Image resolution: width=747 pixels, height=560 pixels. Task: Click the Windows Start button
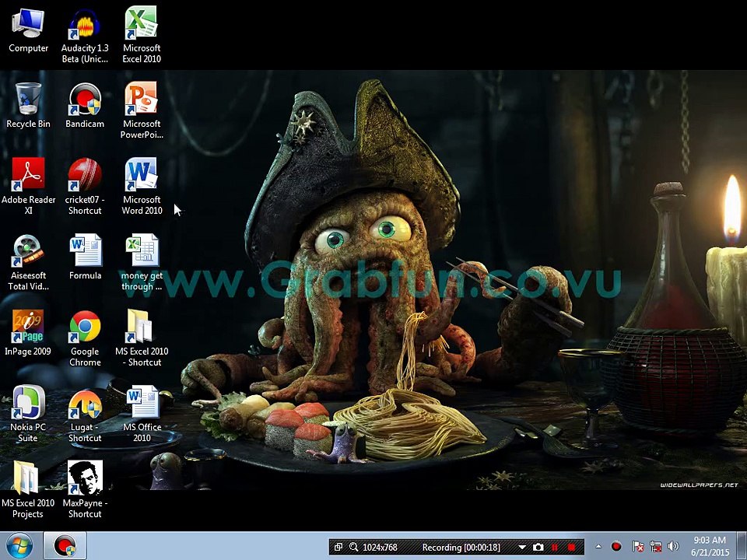pyautogui.click(x=19, y=546)
